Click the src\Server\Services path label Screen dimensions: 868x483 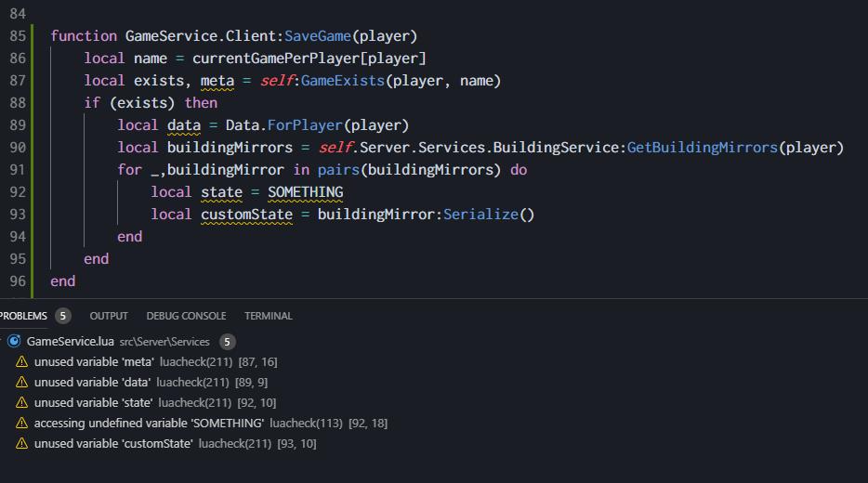pyautogui.click(x=164, y=342)
